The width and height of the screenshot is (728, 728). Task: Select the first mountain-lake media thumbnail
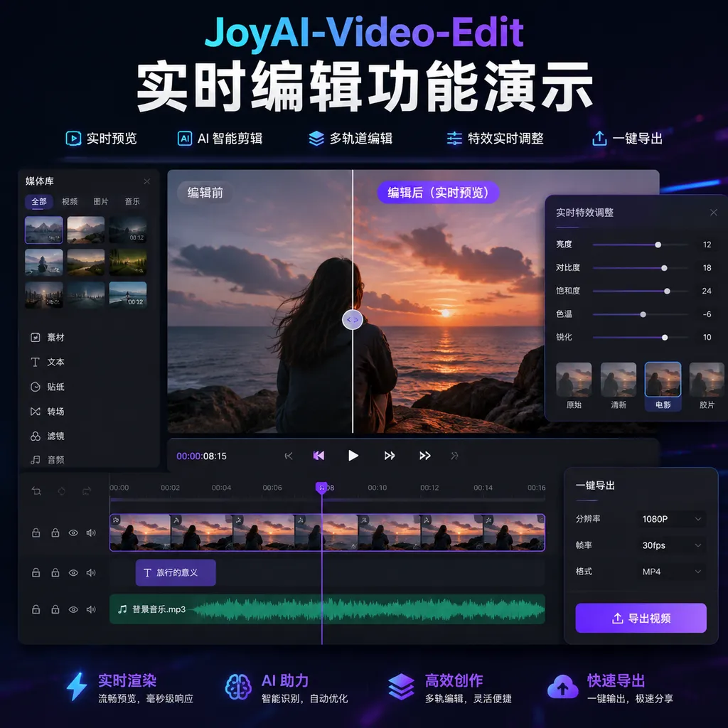43,230
